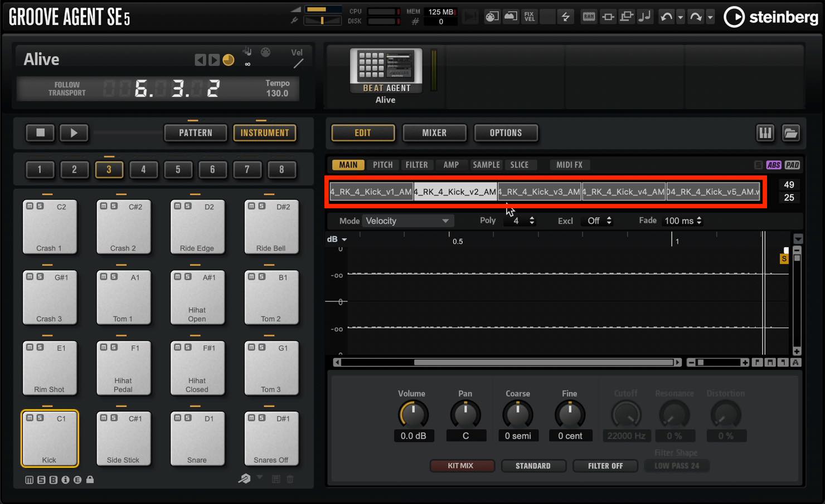Open the undo history dropdown arrow

pos(680,17)
